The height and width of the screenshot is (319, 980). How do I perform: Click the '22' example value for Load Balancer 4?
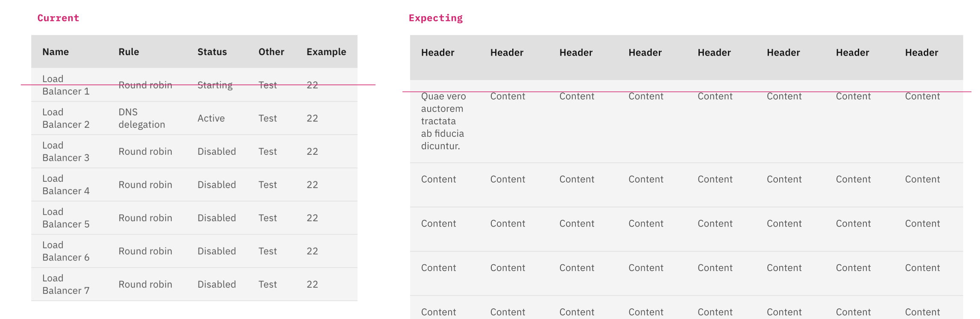click(312, 185)
